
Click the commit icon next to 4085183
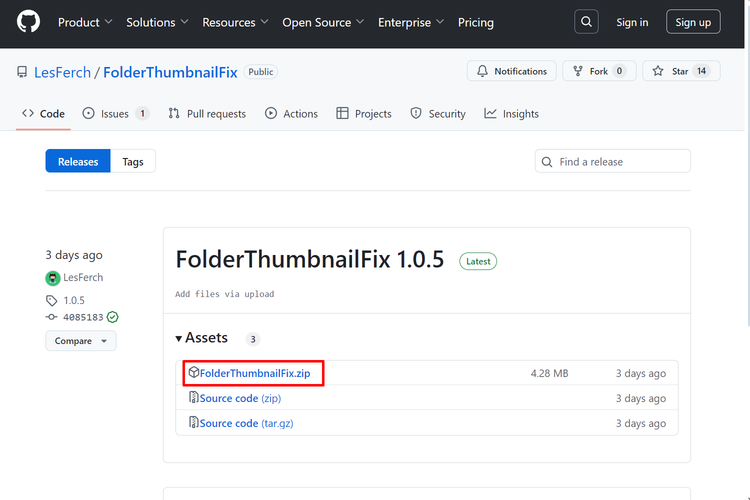tap(51, 317)
